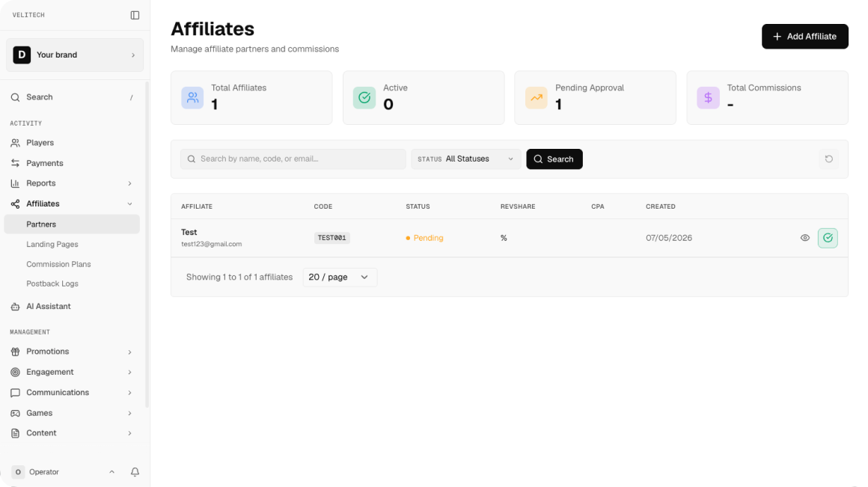This screenshot has width=868, height=487.
Task: Open the All Statuses dropdown
Action: coord(465,159)
